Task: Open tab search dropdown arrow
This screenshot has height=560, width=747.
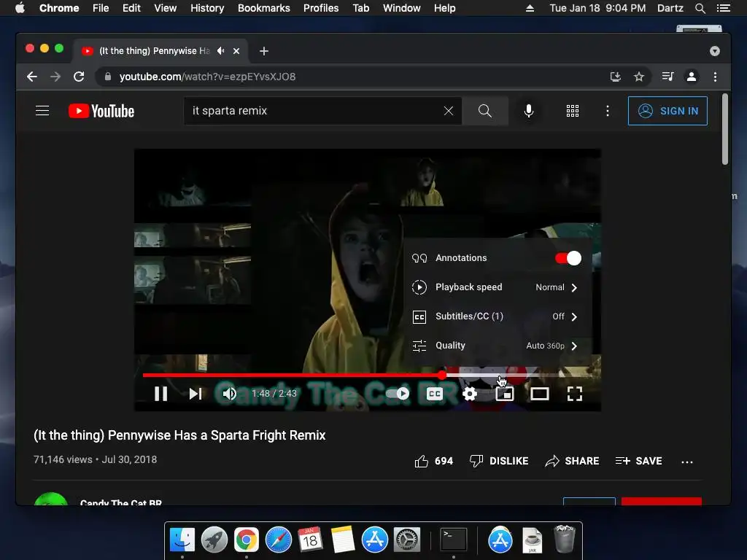Action: pyautogui.click(x=715, y=51)
